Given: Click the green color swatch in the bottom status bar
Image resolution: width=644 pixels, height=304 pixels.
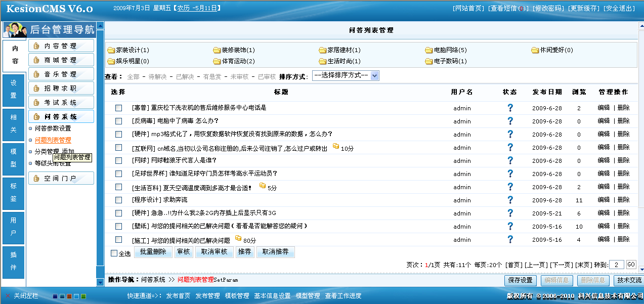Looking at the screenshot, I should 83,296.
